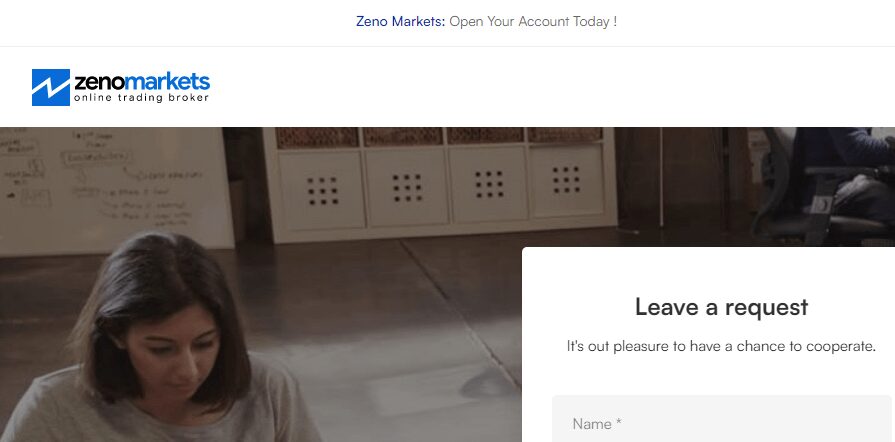Click the Leave a request heading

721,307
